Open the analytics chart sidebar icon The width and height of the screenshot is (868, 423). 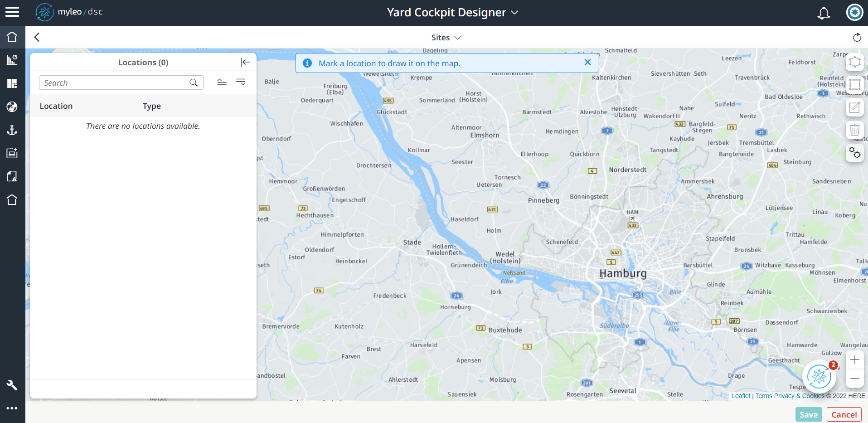(x=12, y=60)
